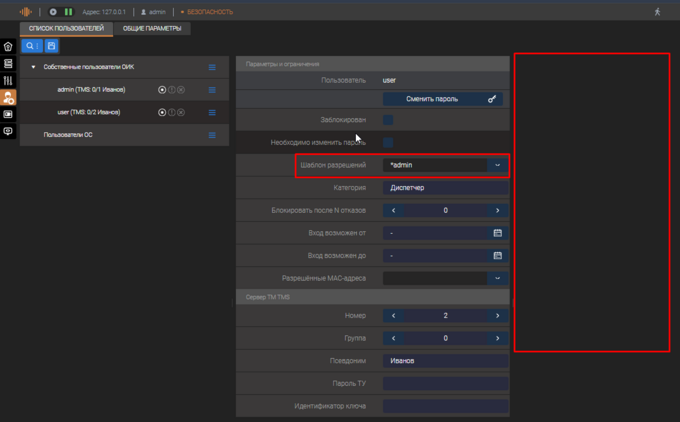Select radio indicator on user row

(x=162, y=113)
